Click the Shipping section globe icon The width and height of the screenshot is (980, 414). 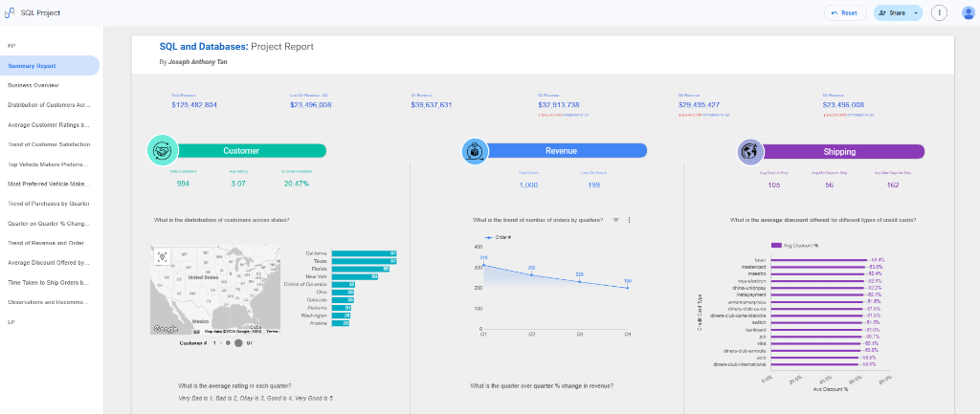(750, 152)
